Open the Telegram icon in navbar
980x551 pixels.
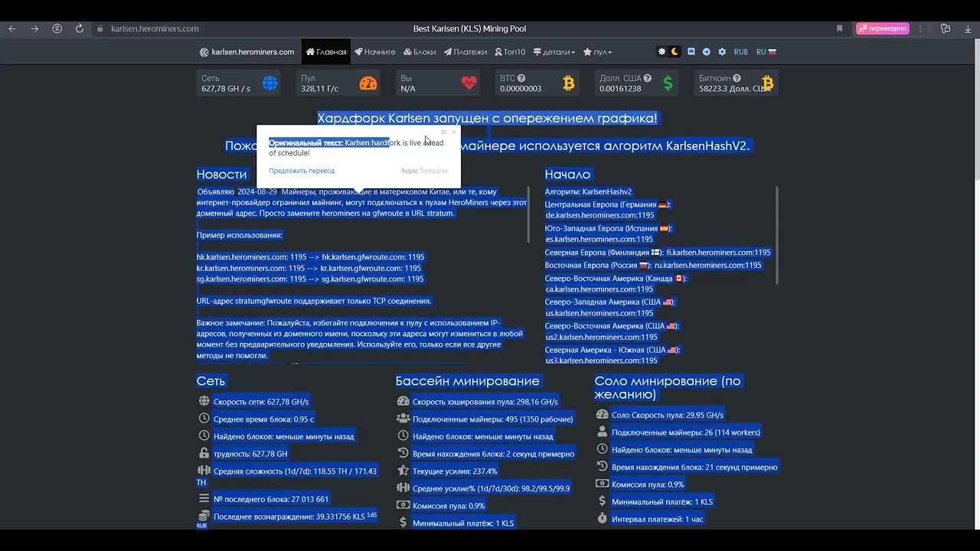[x=707, y=52]
